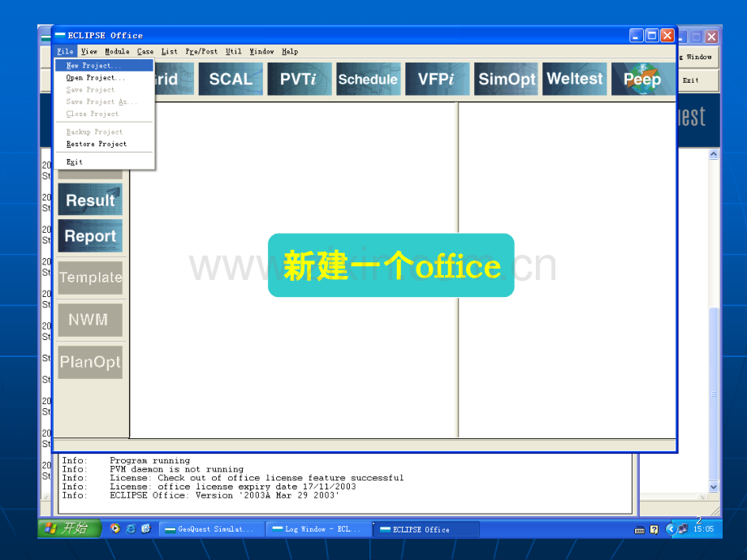Open the Help menu
The image size is (747, 560).
(290, 51)
